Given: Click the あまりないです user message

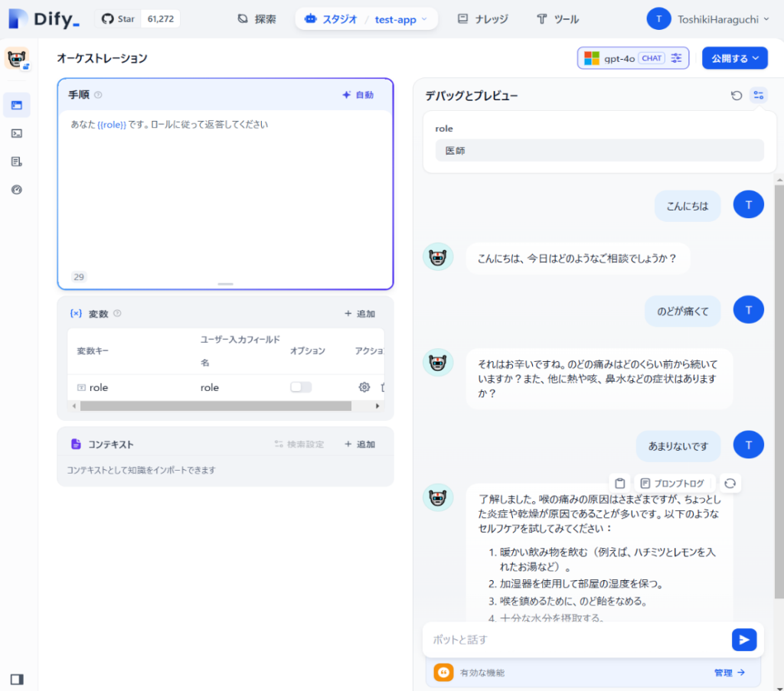Looking at the screenshot, I should click(678, 446).
